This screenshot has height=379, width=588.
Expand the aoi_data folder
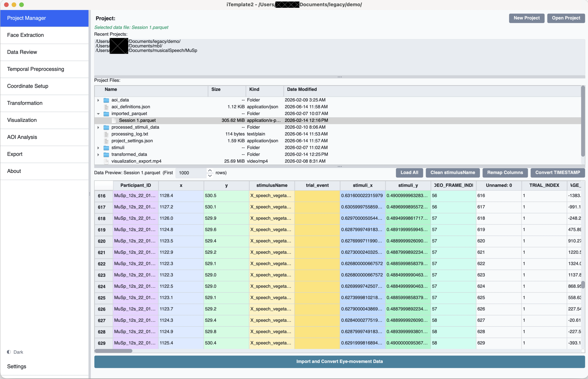(x=98, y=100)
